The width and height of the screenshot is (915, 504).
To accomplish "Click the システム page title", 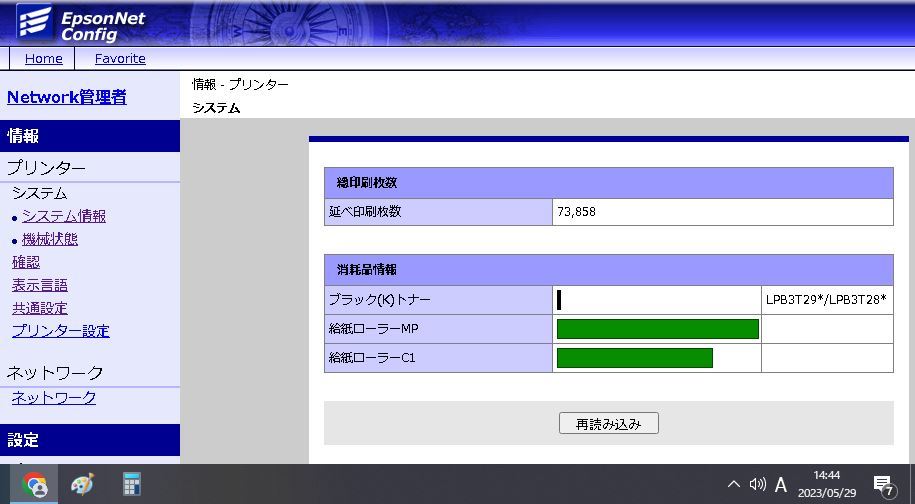I will pos(216,108).
